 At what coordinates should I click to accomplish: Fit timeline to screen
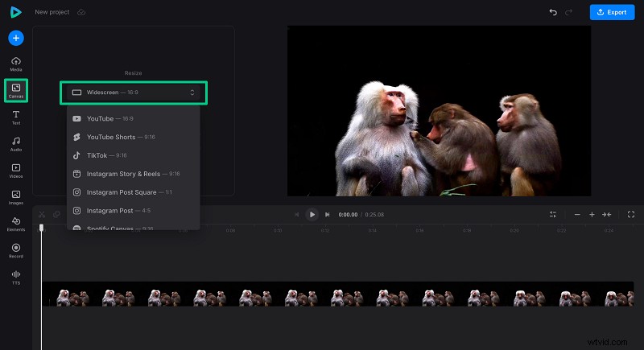[x=607, y=215]
